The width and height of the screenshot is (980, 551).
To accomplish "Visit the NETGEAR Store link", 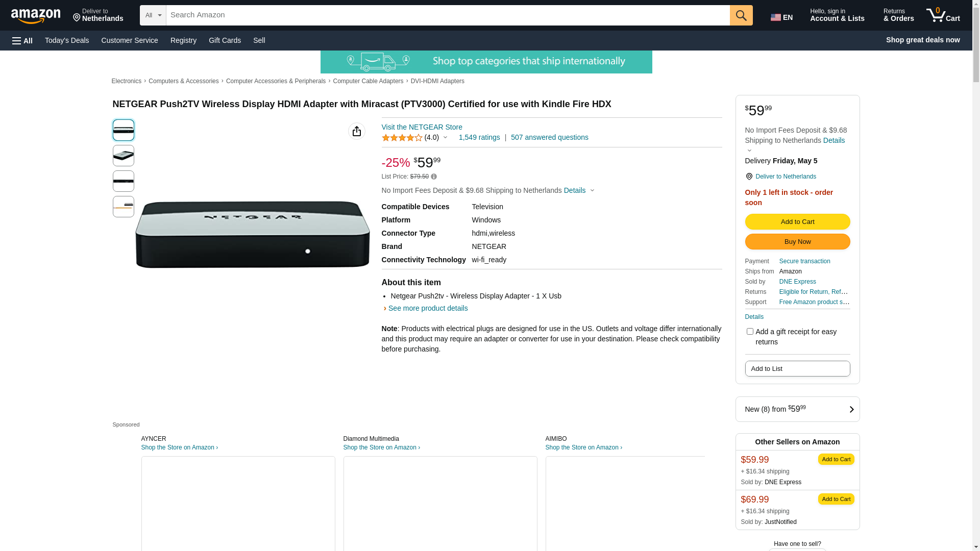I will (x=422, y=127).
